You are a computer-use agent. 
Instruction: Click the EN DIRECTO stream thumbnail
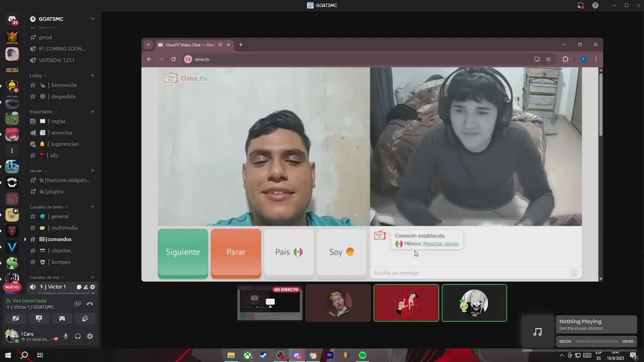click(270, 303)
